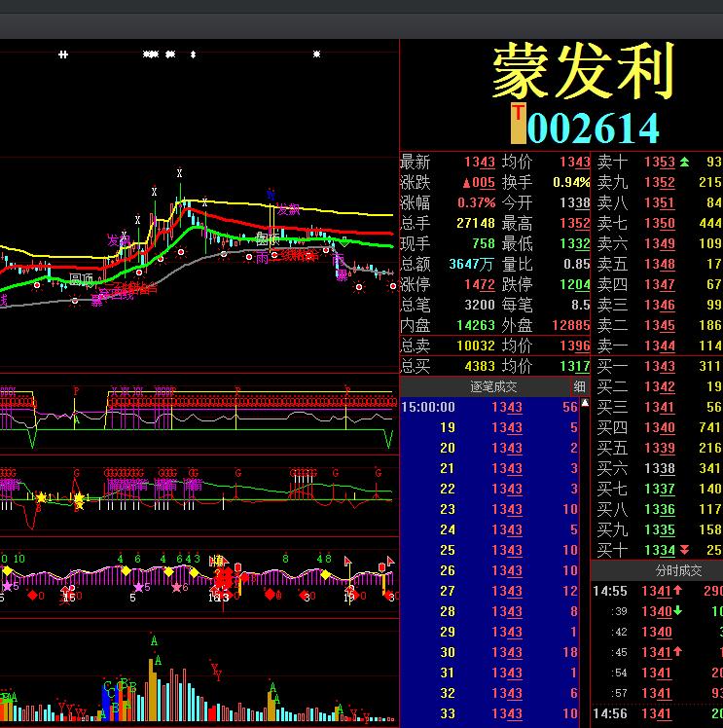Click the red triangle before 涨跌 value 005
Viewport: 723px width, 728px height.
click(467, 183)
